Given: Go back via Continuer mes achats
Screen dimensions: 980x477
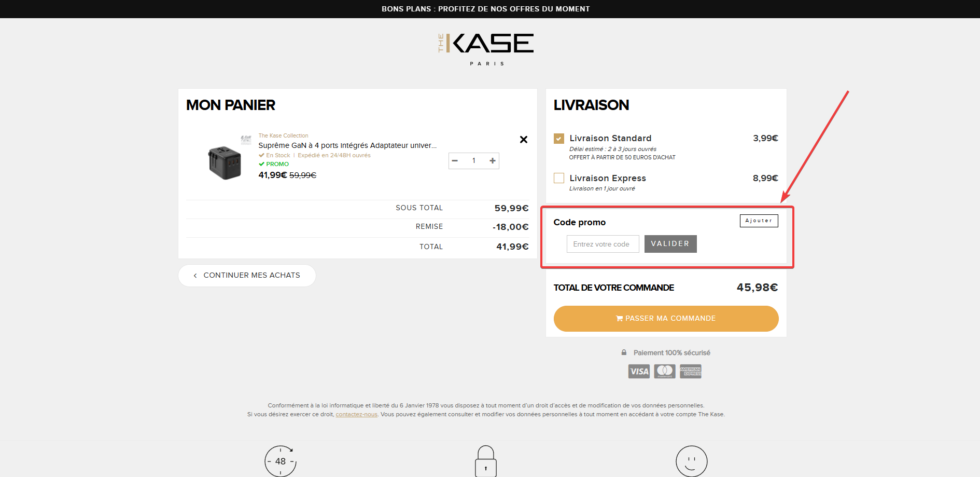Looking at the screenshot, I should (x=247, y=276).
